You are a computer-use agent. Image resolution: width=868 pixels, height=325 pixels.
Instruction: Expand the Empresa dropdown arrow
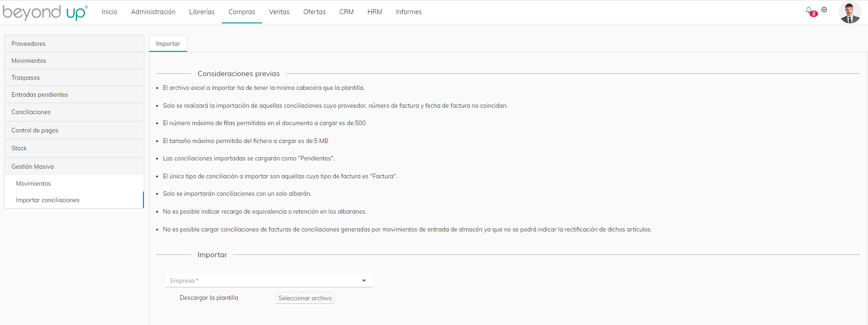[364, 281]
